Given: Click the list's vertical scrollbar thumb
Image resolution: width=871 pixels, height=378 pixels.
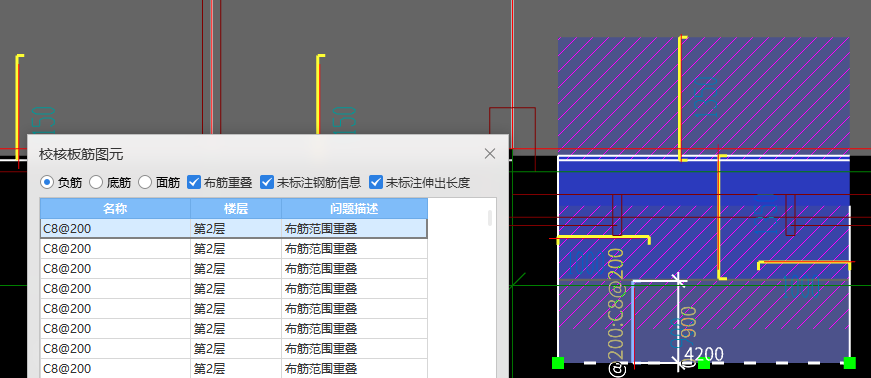Looking at the screenshot, I should pos(489,218).
